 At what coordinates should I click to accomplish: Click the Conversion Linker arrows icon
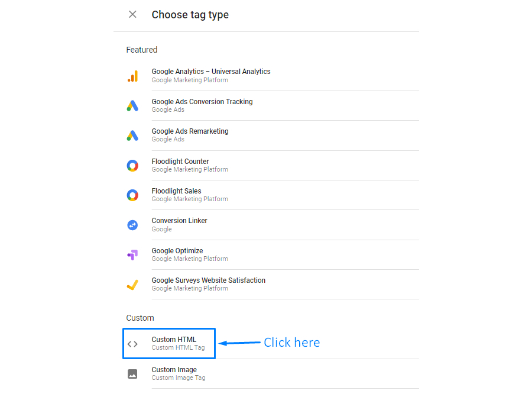coord(132,225)
